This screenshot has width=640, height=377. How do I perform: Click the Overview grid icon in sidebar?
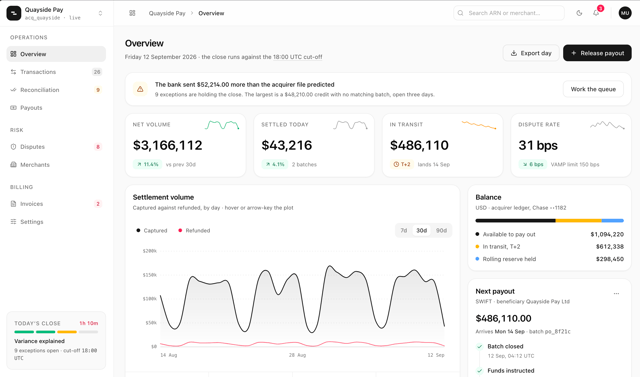click(x=13, y=54)
